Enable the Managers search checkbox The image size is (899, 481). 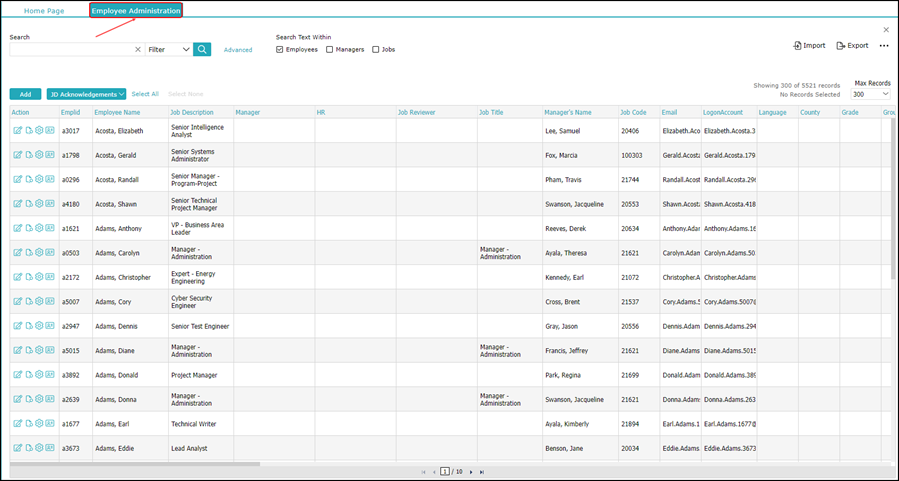pyautogui.click(x=330, y=50)
